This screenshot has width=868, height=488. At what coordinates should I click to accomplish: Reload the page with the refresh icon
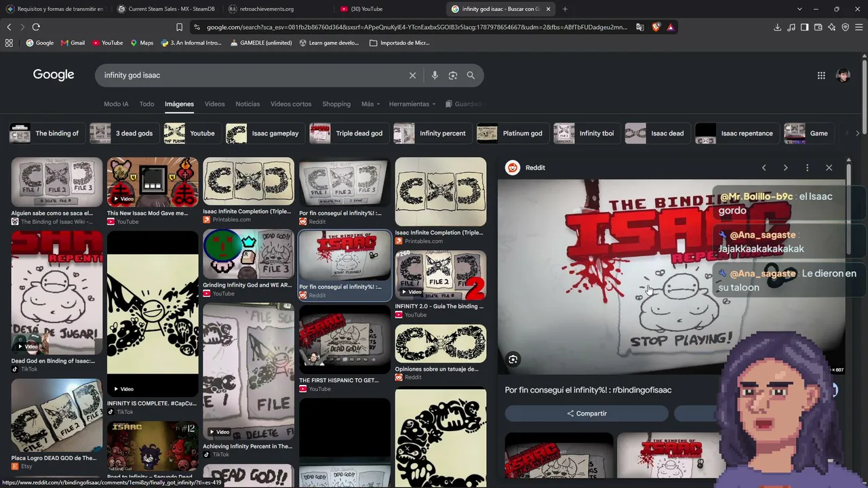coord(36,27)
